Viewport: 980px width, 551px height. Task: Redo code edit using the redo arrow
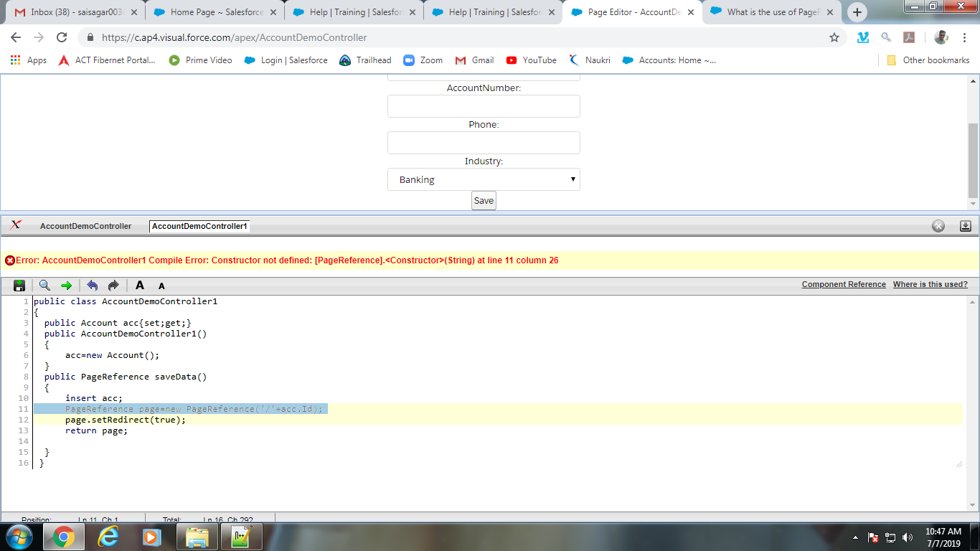(x=113, y=285)
